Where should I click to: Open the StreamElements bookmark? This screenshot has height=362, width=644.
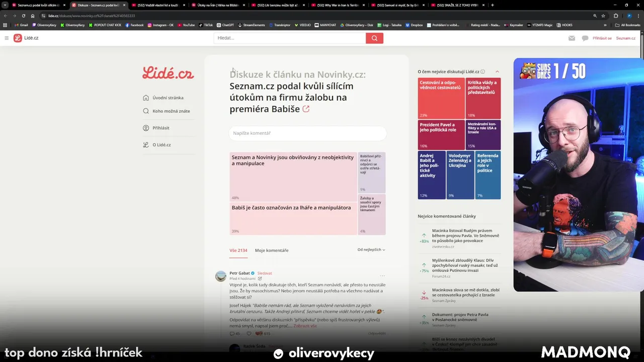click(x=252, y=25)
